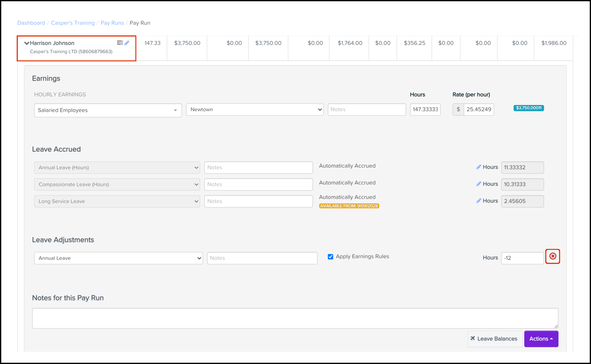Open the Annual Leave adjustment type dropdown
This screenshot has width=591, height=364.
click(118, 258)
